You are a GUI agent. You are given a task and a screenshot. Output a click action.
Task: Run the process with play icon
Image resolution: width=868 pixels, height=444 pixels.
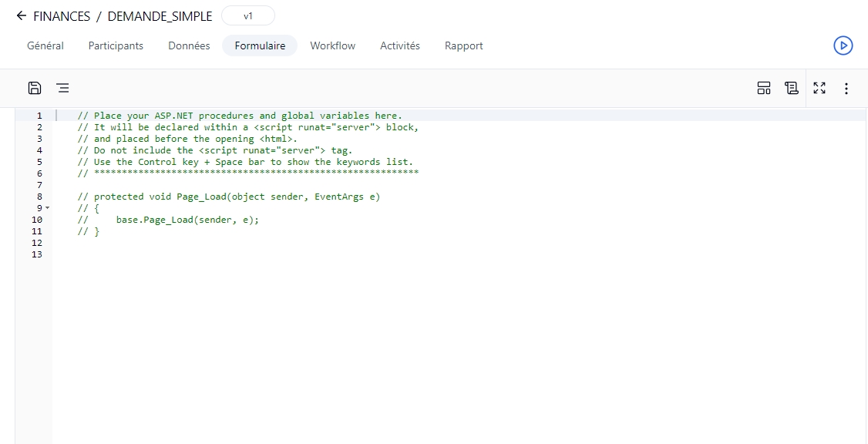843,45
